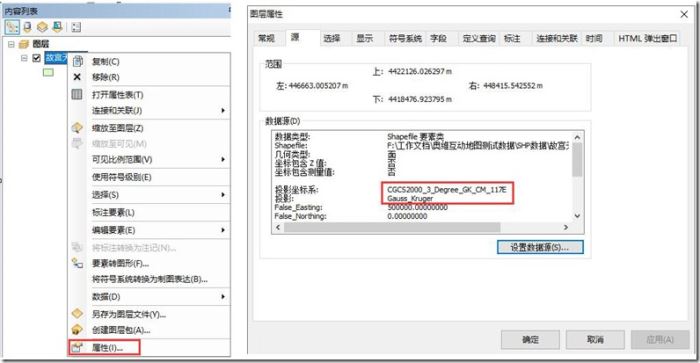
Task: Click the 图层 data frame folder icon
Action: point(24,44)
